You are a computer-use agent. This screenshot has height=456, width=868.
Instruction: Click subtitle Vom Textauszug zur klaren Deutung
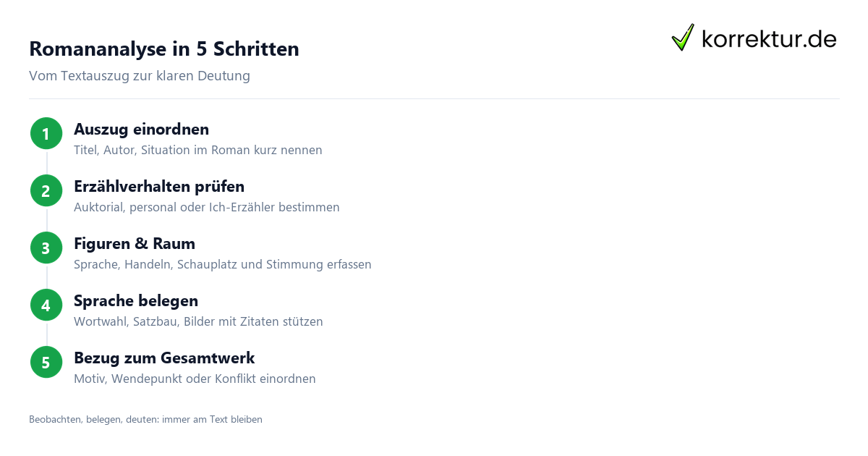(x=140, y=76)
